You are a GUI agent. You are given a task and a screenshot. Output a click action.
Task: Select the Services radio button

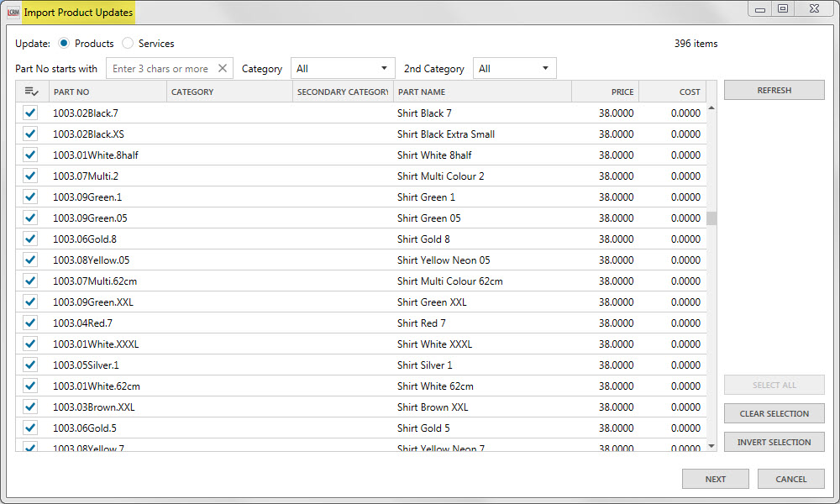(128, 44)
